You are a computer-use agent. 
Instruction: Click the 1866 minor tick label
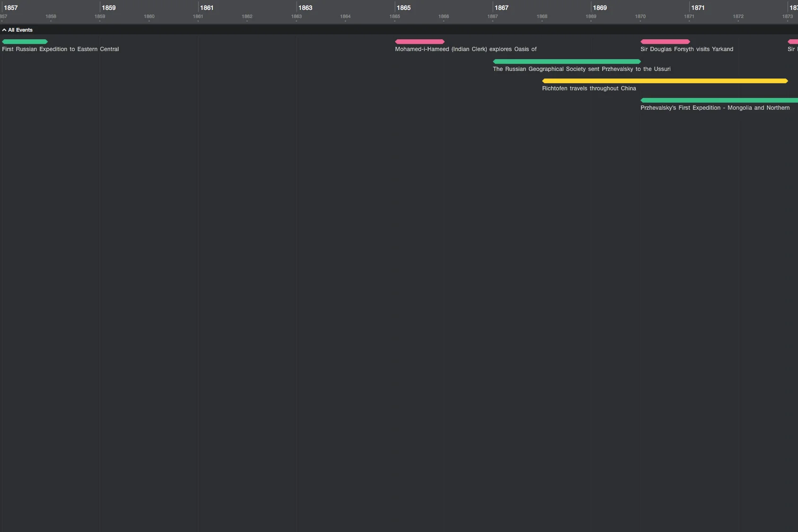(x=444, y=17)
